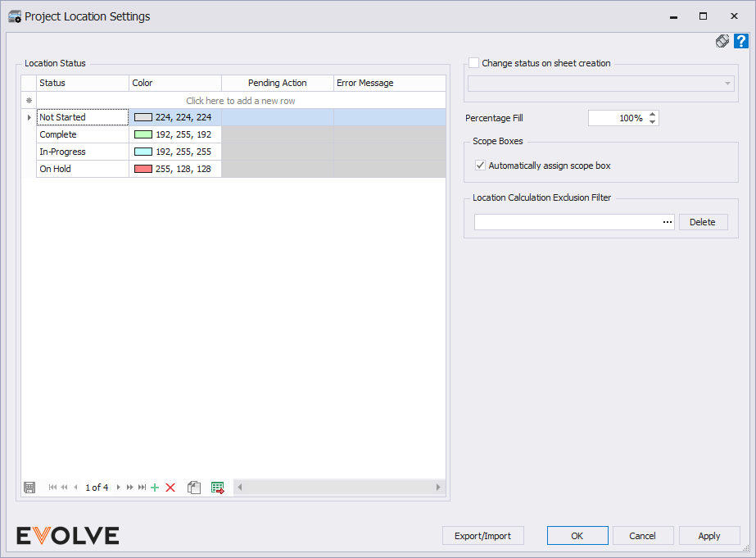Click the Apply button
This screenshot has width=756, height=558.
coord(709,536)
